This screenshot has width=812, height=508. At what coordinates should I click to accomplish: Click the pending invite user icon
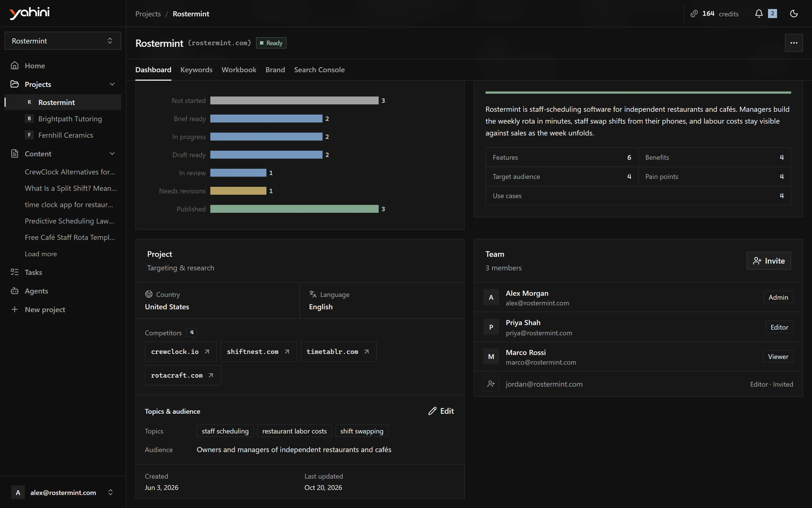(x=491, y=384)
